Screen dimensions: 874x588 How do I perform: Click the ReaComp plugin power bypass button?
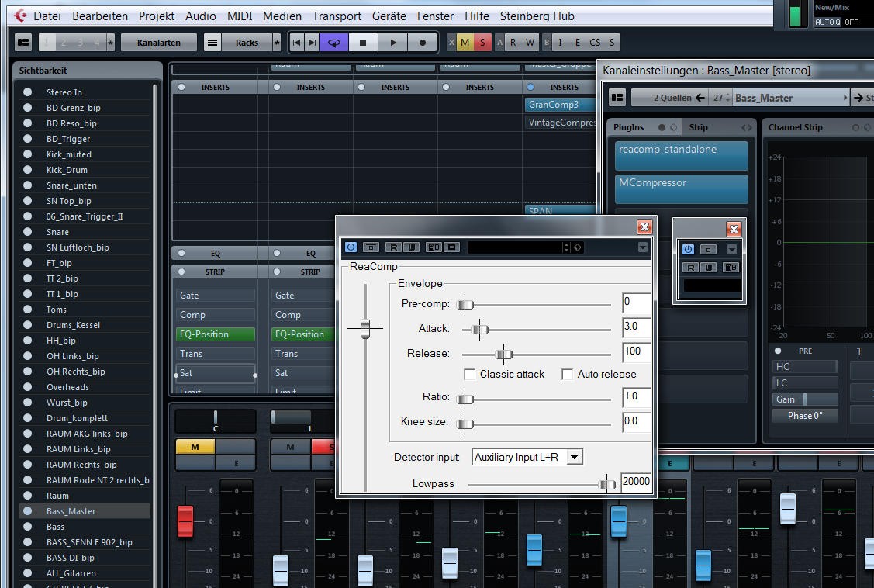point(351,247)
